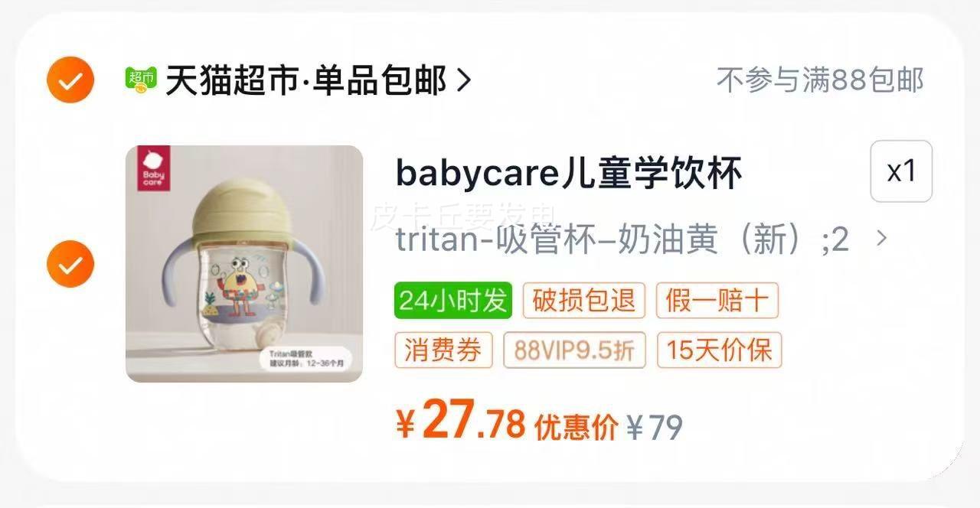980x508 pixels.
Task: Click the original ¥79 price
Action: (655, 427)
